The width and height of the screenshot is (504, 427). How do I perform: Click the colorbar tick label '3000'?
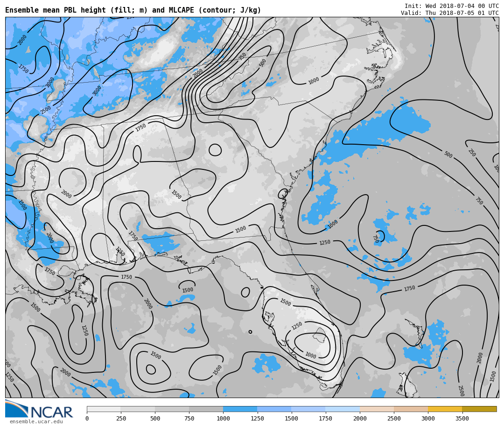pos(428,418)
